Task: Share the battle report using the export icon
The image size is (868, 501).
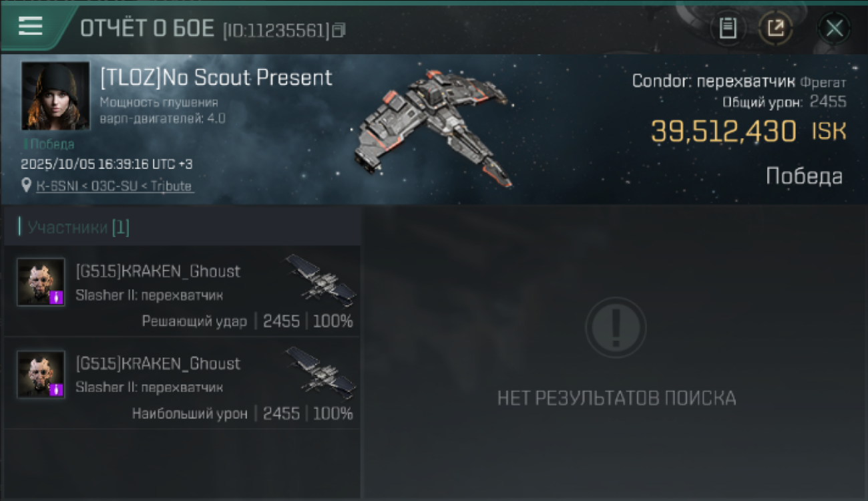Action: (x=775, y=29)
